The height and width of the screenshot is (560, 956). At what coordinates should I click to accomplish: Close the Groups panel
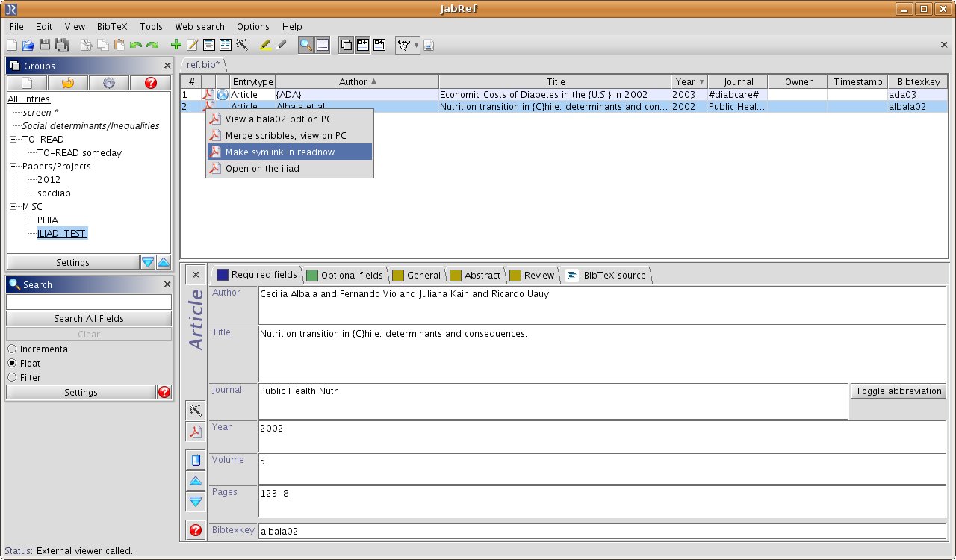(x=167, y=66)
